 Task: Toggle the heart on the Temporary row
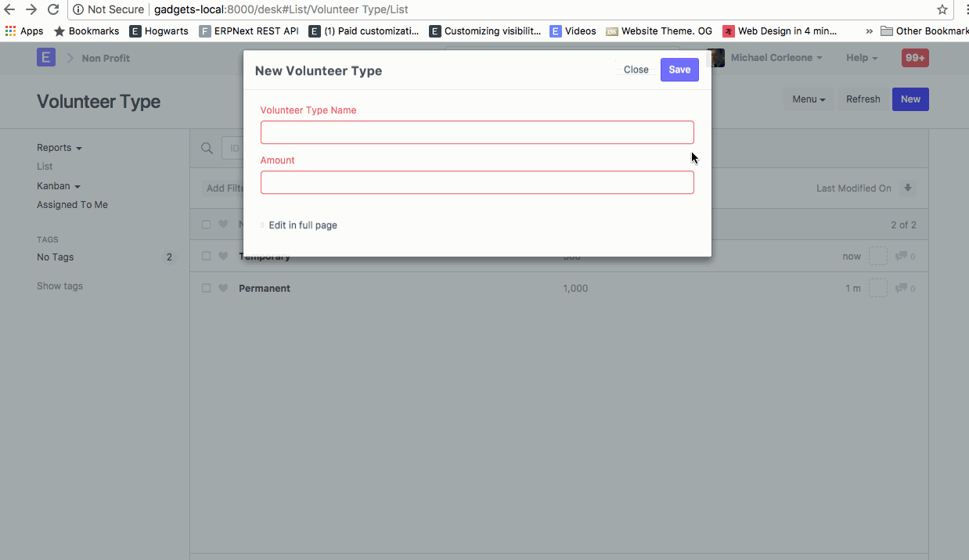click(223, 256)
